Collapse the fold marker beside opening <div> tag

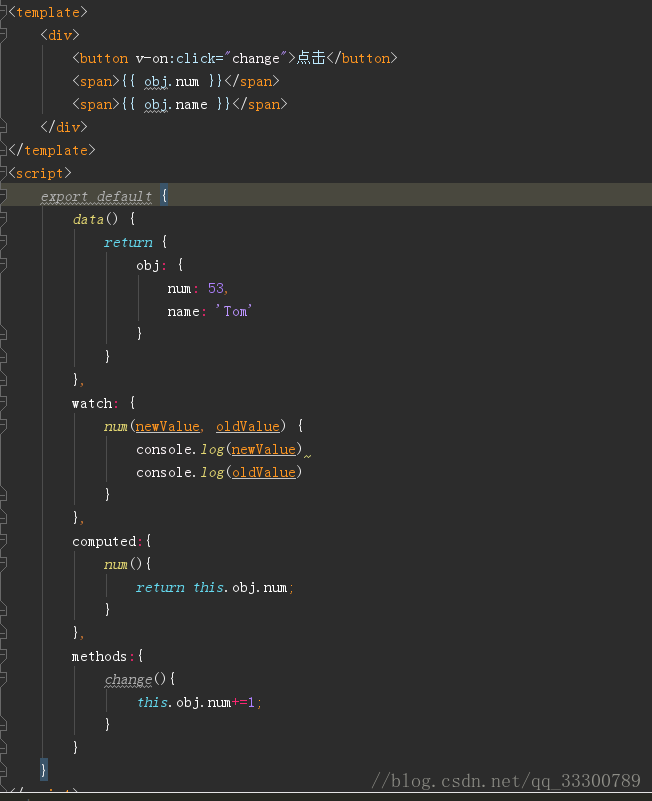[3, 34]
